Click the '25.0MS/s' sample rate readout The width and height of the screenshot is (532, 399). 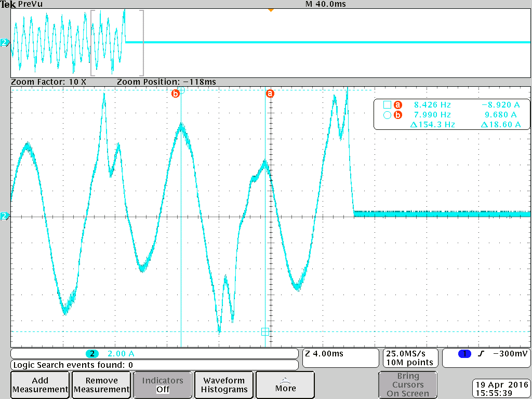405,353
